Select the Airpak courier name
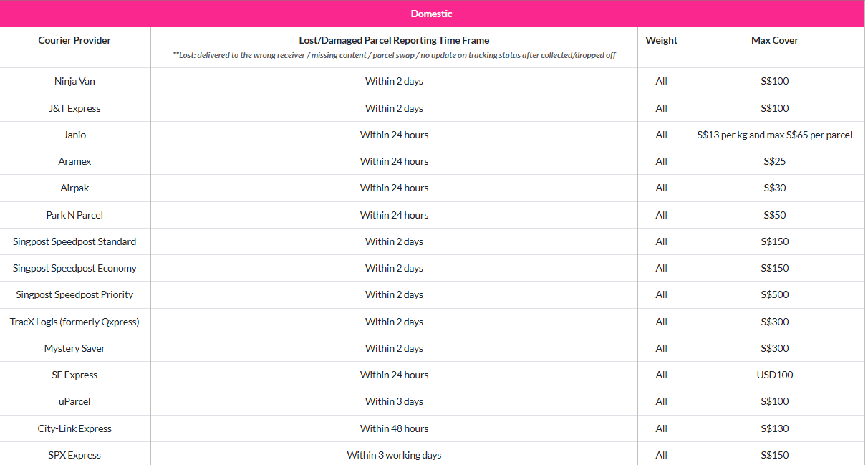868x465 pixels. 74,188
